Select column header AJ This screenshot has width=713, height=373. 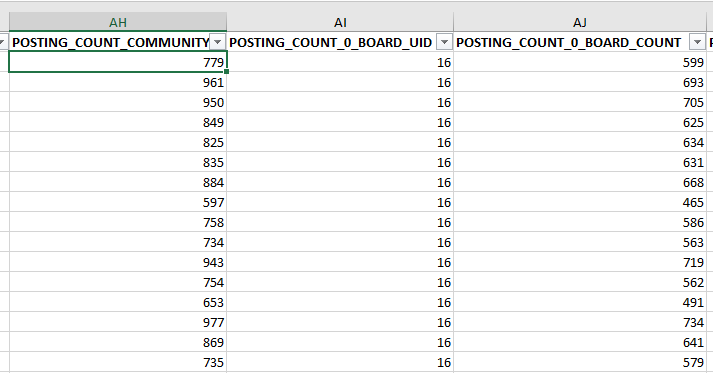[x=580, y=22]
